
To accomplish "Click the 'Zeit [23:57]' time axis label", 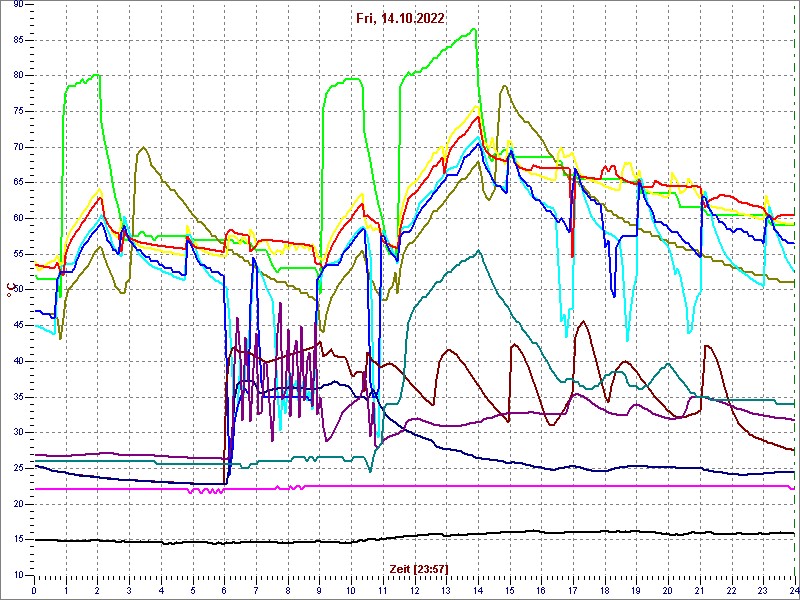I will click(x=418, y=569).
